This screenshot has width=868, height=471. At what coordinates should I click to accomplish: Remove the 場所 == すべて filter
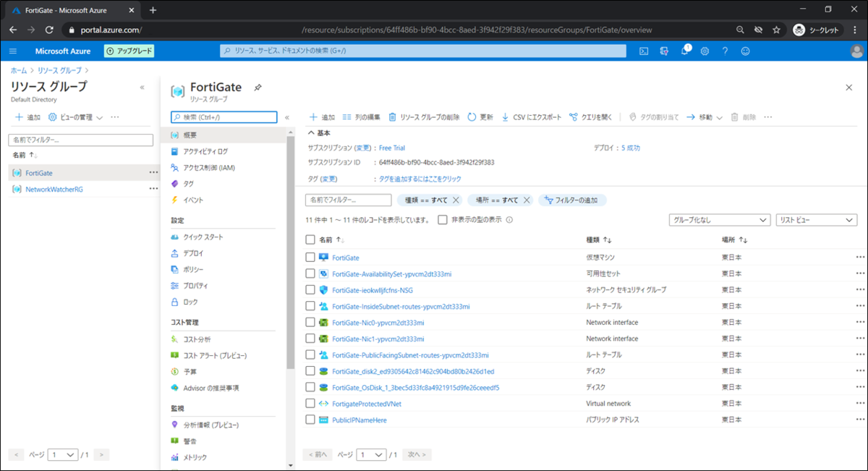click(x=527, y=200)
